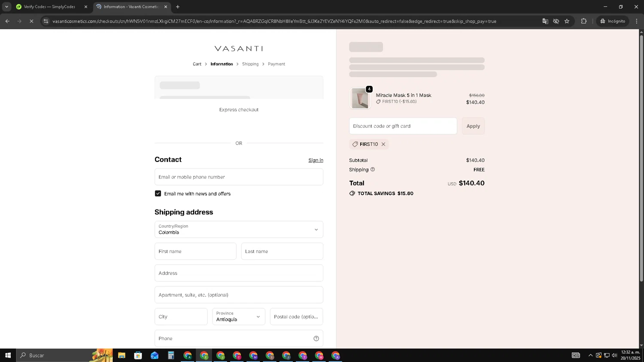
Task: Open a new browser tab
Action: [178, 7]
